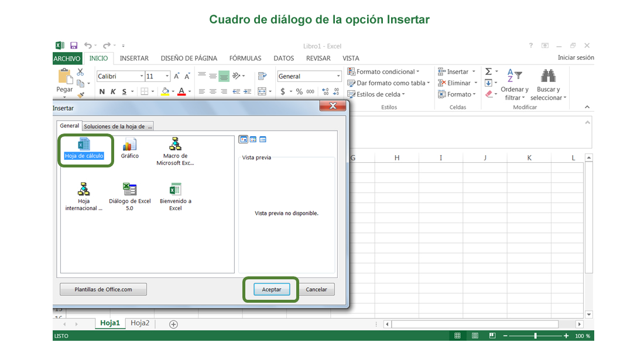Image resolution: width=644 pixels, height=356 pixels.
Task: Switch to Page Layout view in status bar
Action: coord(475,336)
